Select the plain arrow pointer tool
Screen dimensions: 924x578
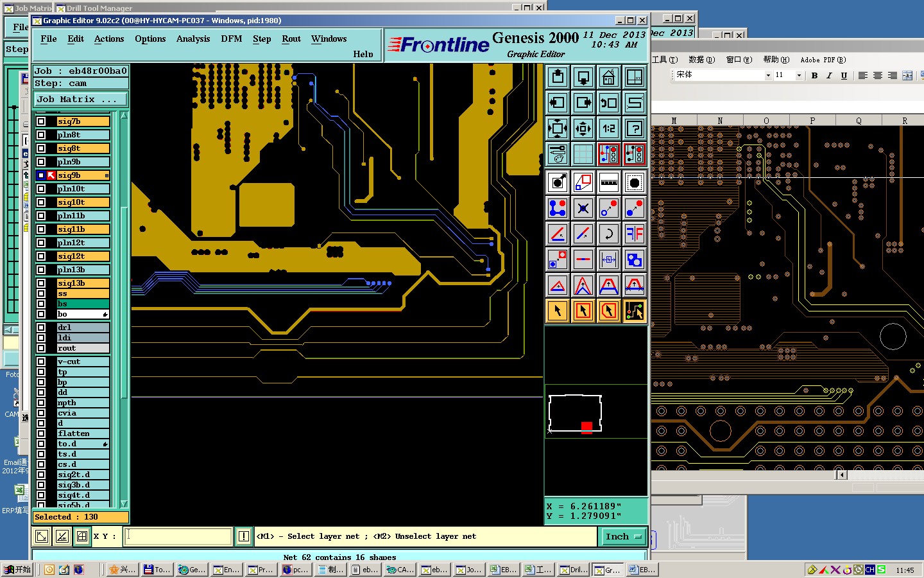(558, 311)
